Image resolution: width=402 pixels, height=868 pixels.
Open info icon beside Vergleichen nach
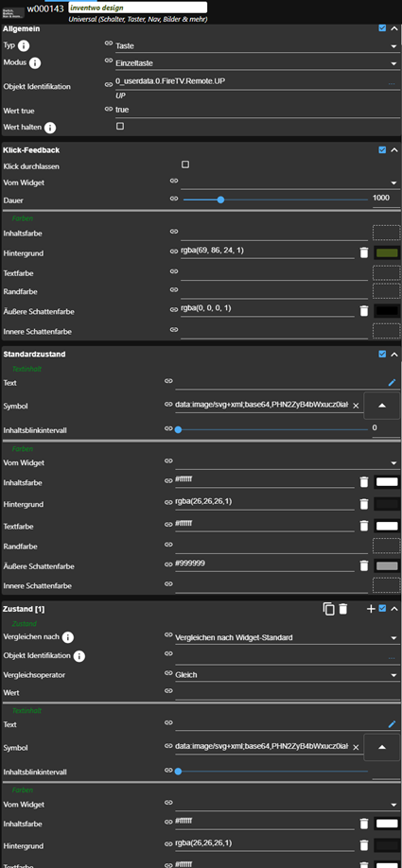click(x=68, y=637)
